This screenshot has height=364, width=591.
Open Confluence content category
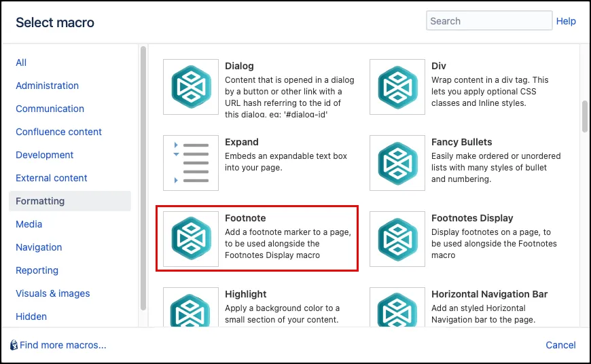click(x=58, y=132)
